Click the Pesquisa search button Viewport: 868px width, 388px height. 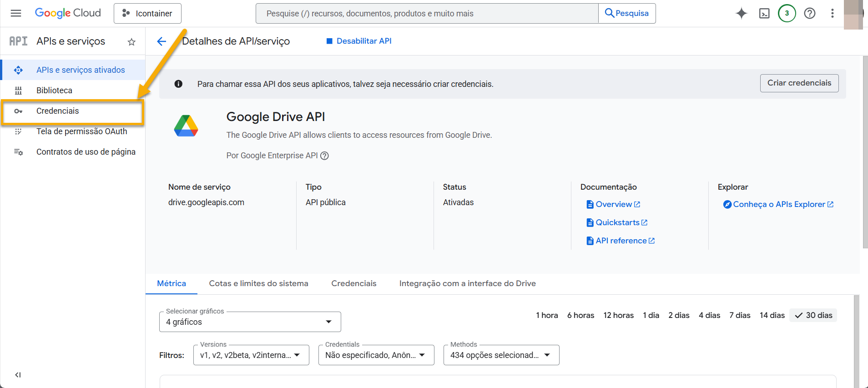pyautogui.click(x=627, y=14)
